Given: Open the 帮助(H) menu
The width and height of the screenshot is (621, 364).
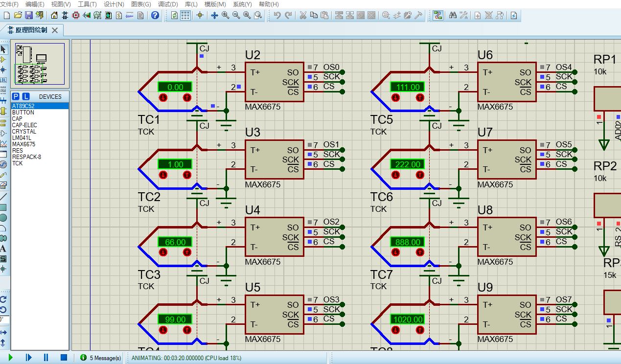Looking at the screenshot, I should point(269,4).
